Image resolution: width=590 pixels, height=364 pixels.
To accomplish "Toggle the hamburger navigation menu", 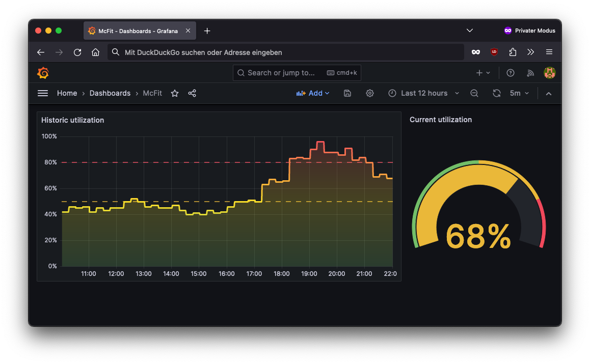I will (x=43, y=93).
